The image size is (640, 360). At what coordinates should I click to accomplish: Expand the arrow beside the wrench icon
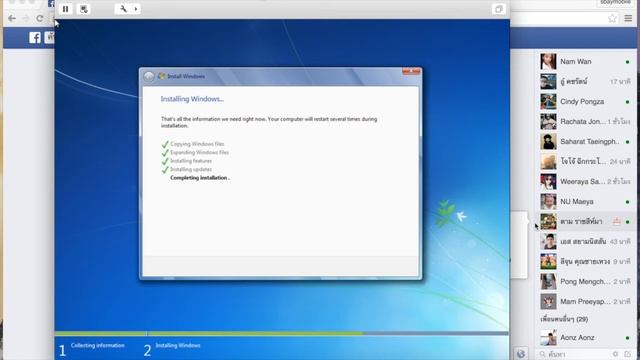(136, 9)
